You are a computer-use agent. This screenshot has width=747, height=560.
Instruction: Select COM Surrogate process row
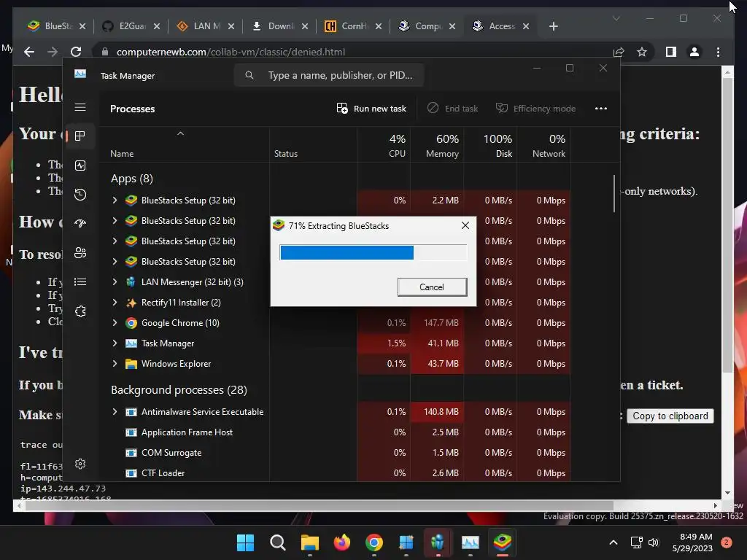tap(334, 453)
